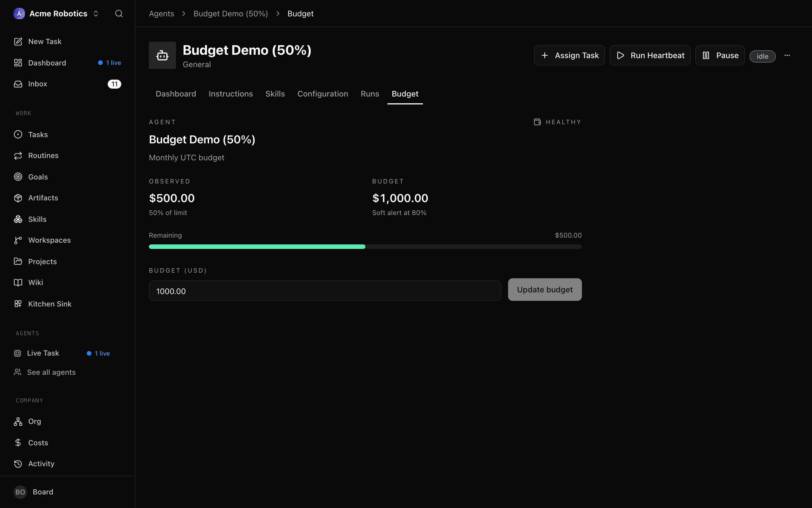Click the Agents breadcrumb link
This screenshot has height=508, width=812.
[x=161, y=14]
